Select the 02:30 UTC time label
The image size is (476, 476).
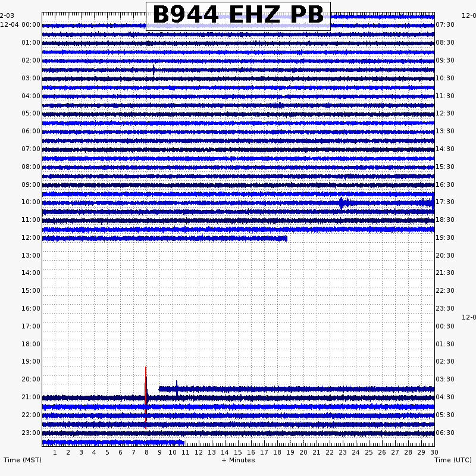tap(445, 361)
